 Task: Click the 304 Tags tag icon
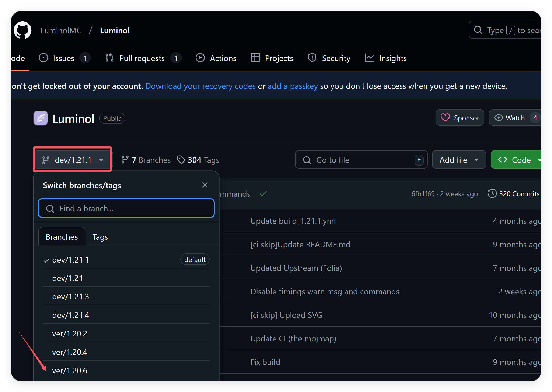(181, 160)
